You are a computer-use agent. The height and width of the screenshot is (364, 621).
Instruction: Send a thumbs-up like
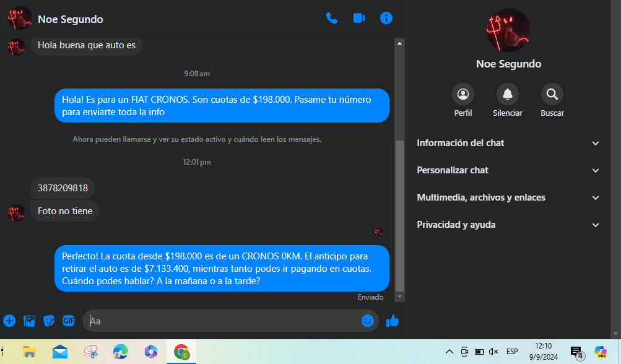point(393,321)
